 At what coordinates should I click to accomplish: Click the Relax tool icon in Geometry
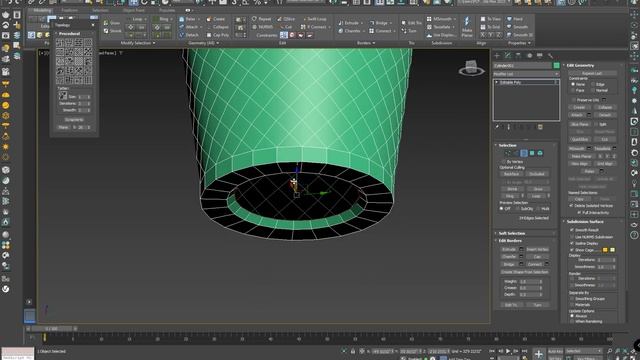(x=182, y=19)
